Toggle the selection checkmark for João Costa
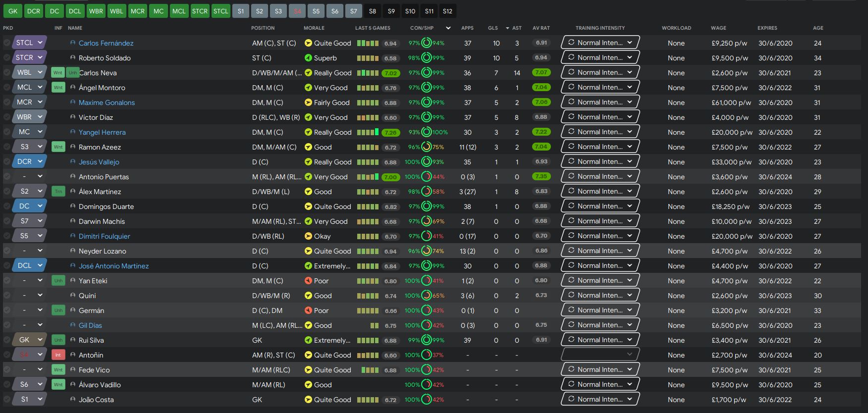This screenshot has height=413, width=868. click(x=7, y=400)
